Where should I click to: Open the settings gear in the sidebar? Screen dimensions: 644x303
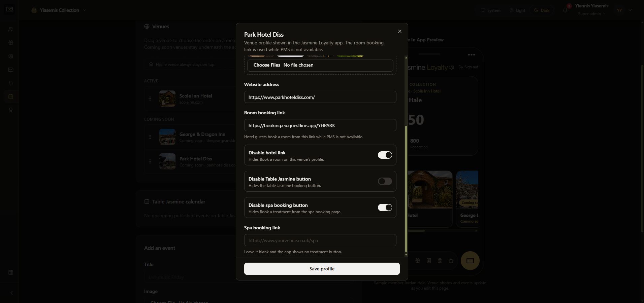coord(11,56)
